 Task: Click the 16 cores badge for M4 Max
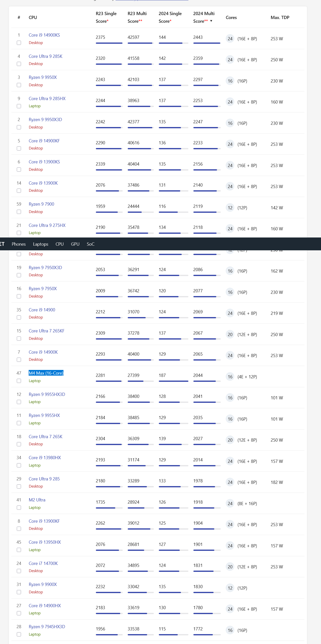[230, 377]
